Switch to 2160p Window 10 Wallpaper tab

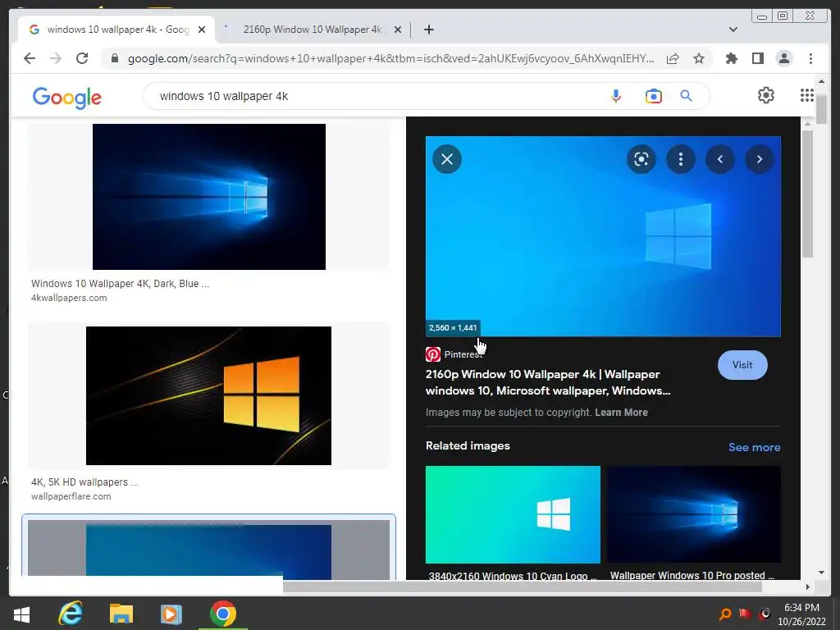point(313,30)
